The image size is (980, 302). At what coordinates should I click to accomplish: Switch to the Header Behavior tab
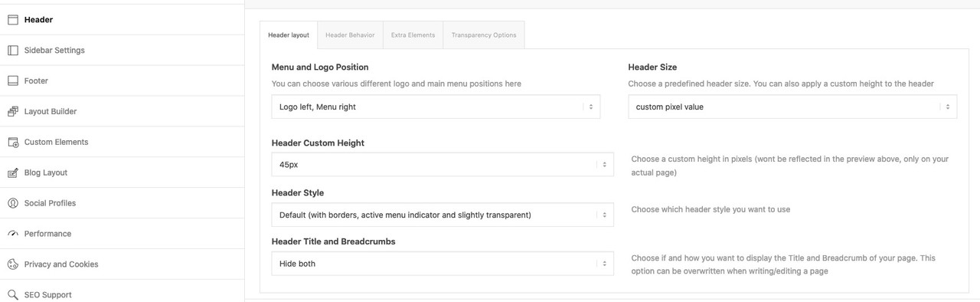pos(350,35)
